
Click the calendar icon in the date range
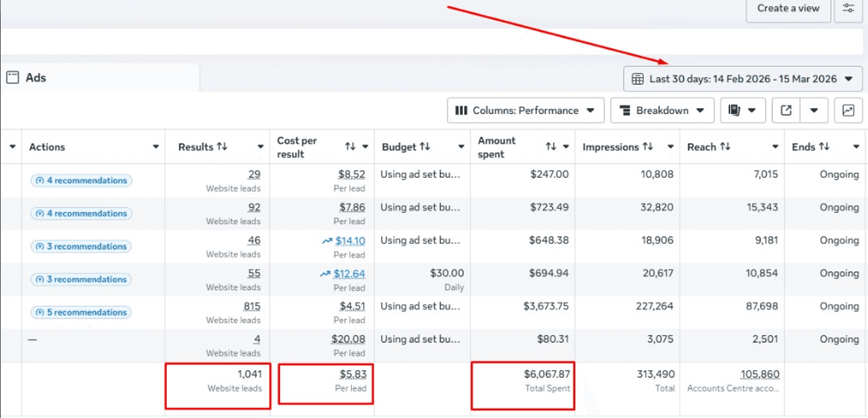(x=638, y=79)
